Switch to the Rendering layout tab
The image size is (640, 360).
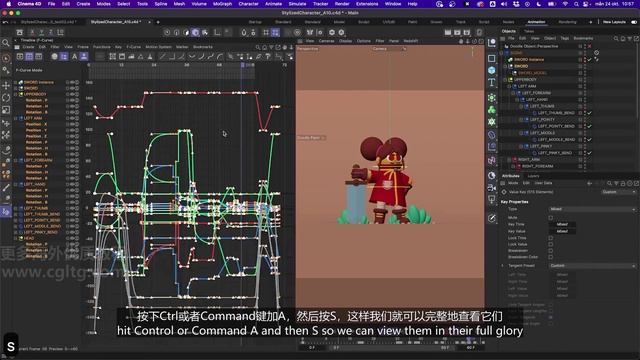pos(567,22)
